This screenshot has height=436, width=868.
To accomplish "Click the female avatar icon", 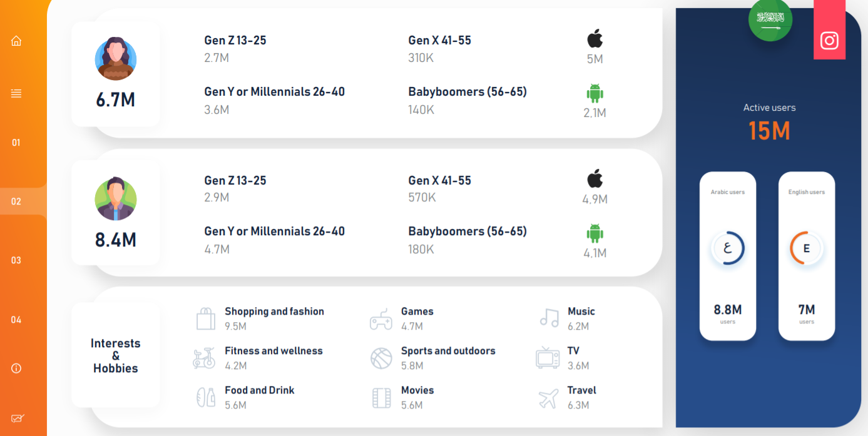I will pos(116,59).
